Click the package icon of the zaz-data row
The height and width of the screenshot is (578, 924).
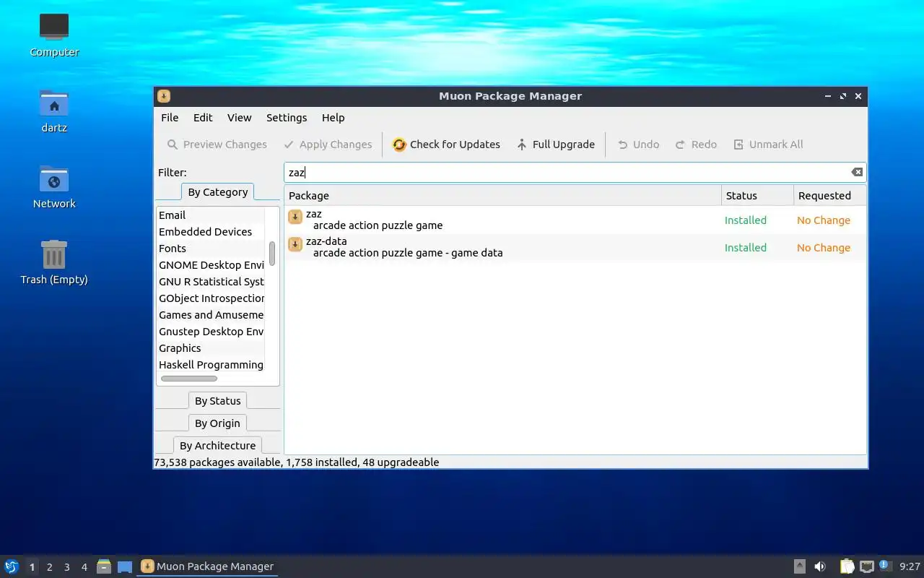pyautogui.click(x=295, y=244)
